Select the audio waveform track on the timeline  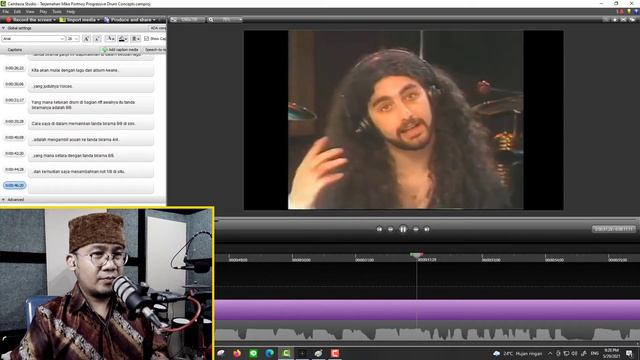click(427, 333)
